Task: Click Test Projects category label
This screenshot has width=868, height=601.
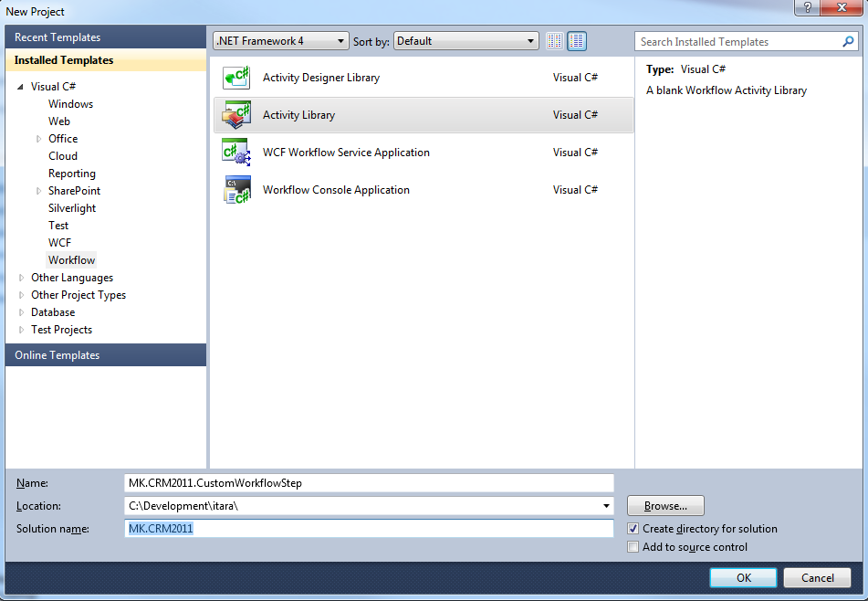Action: point(61,330)
